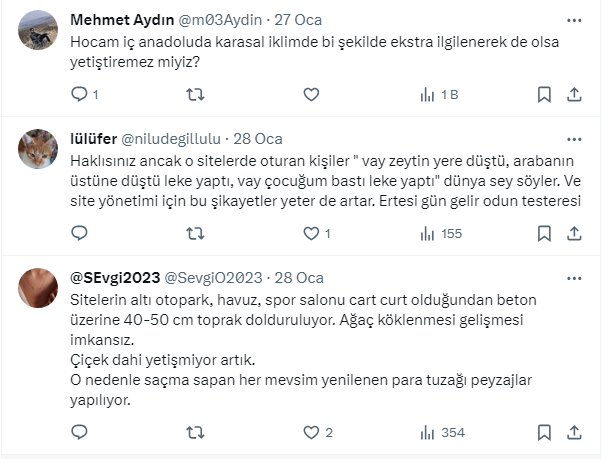Screen dimensions: 605x459
Task: Open more options on @SEvgi2023's tweet
Action: [574, 277]
